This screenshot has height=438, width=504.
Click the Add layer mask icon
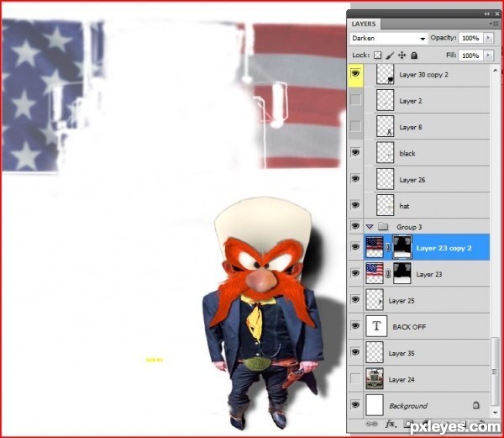407,424
